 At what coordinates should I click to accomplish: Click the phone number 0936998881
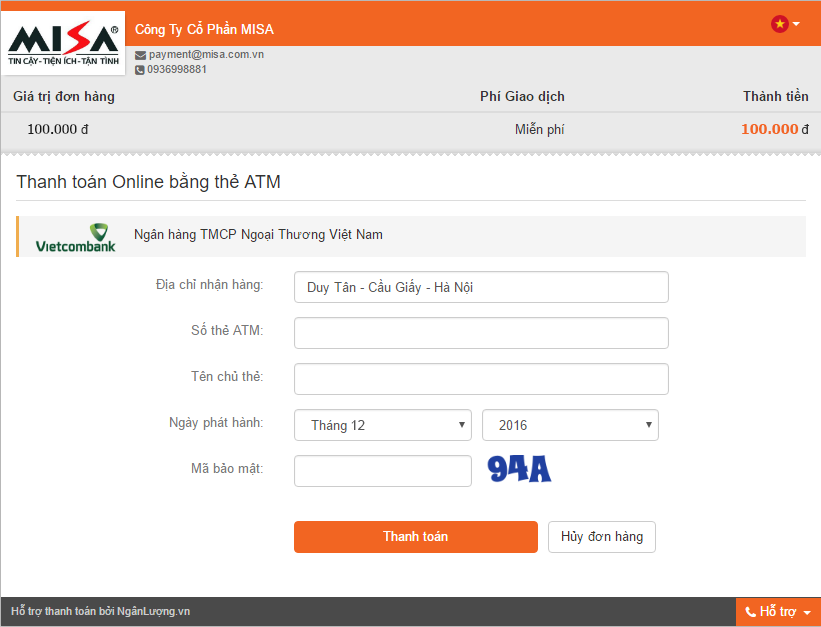point(177,69)
